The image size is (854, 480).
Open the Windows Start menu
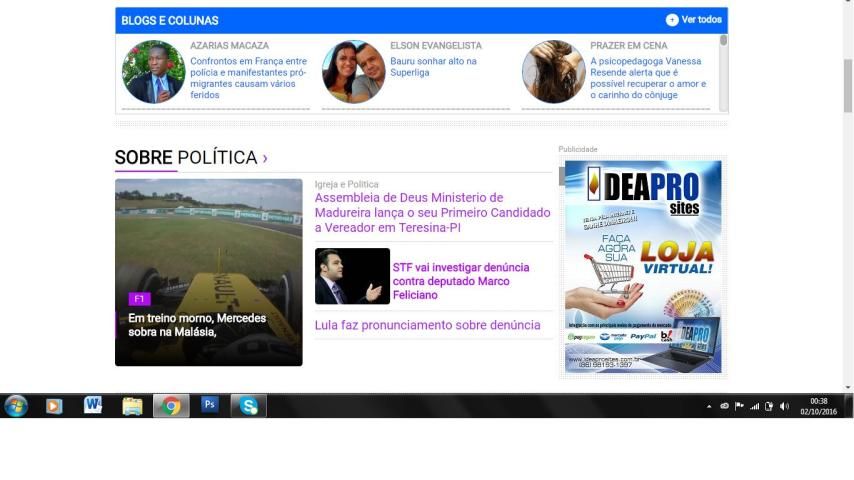pyautogui.click(x=16, y=406)
